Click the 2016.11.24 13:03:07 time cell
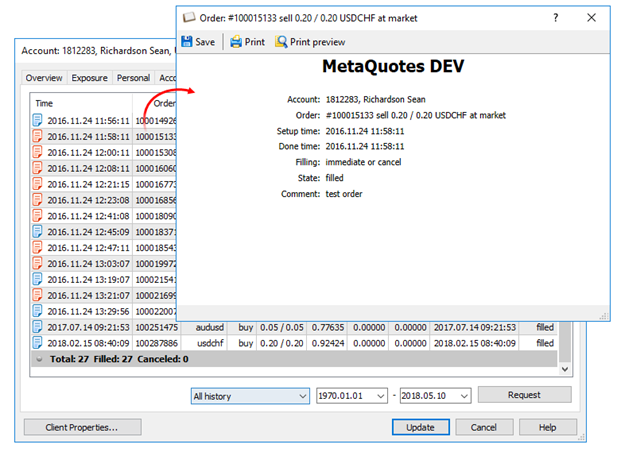Image resolution: width=617 pixels, height=456 pixels. tap(88, 264)
